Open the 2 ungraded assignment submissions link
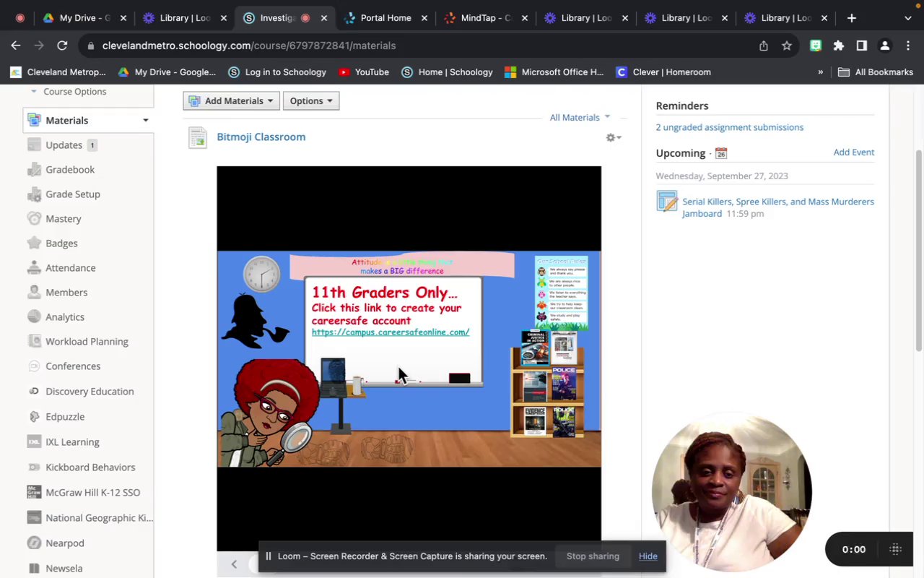 point(729,127)
